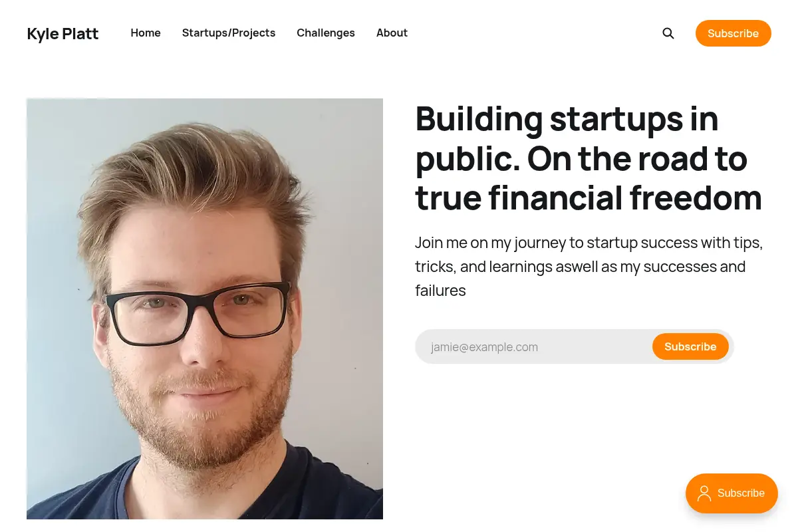Open the Home nav item
This screenshot has height=532, width=798.
pyautogui.click(x=146, y=33)
